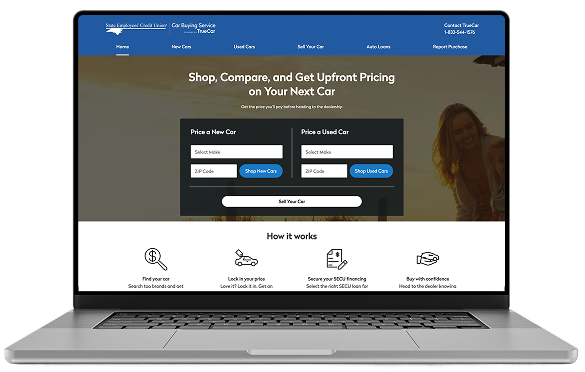Click the State Employees' Credit Union logo
Viewport: 585px width, 372px height.
(x=136, y=28)
